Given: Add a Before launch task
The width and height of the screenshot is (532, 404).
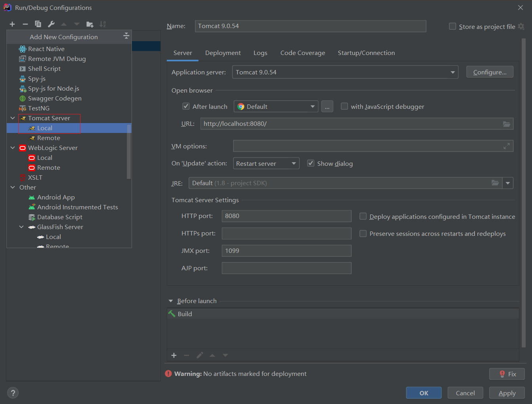Looking at the screenshot, I should (x=174, y=355).
